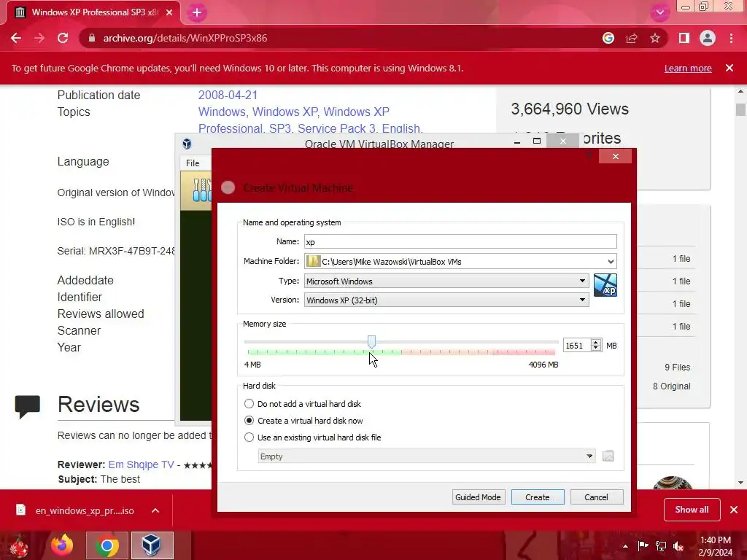This screenshot has height=560, width=747.
Task: Click the address bar URL
Action: [185, 38]
